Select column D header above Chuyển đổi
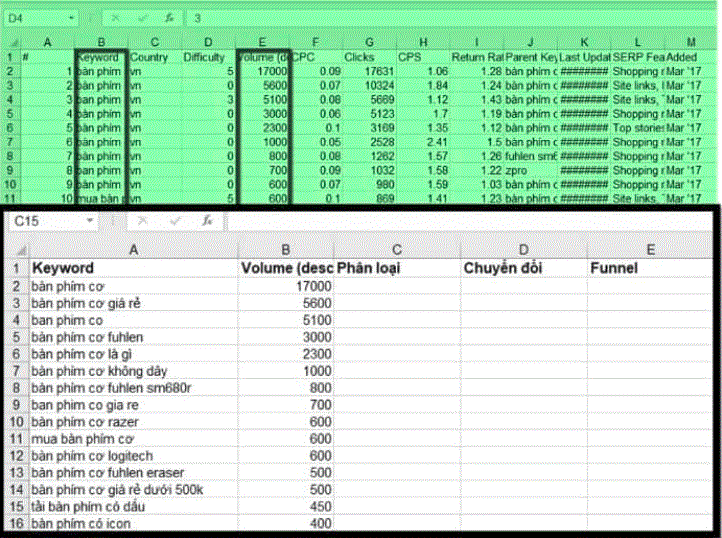Image resolution: width=722 pixels, height=538 pixels. click(x=523, y=249)
